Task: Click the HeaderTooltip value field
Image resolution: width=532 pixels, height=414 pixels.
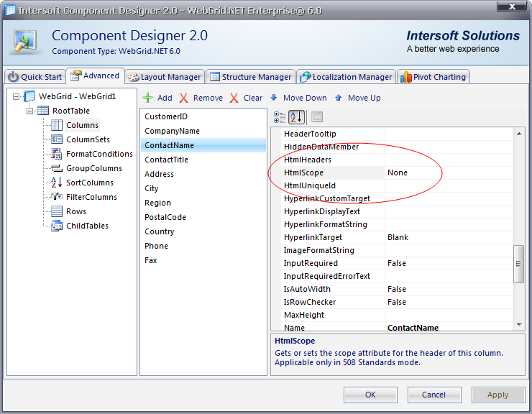Action: (449, 134)
